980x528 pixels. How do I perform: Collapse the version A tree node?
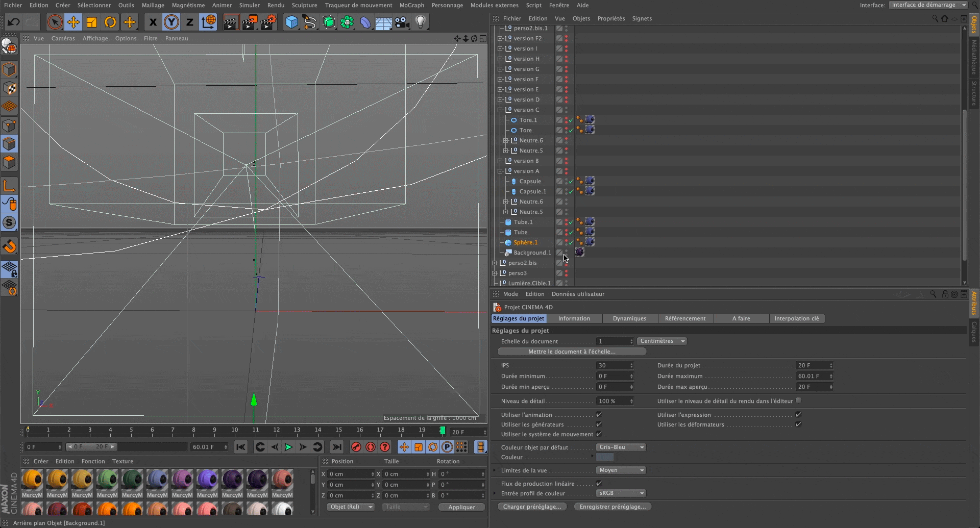tap(500, 171)
